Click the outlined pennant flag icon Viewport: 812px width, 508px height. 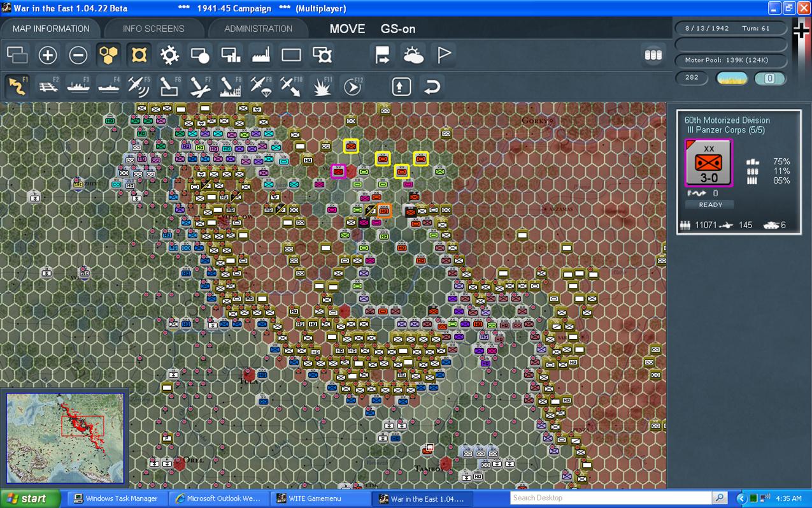coord(444,55)
